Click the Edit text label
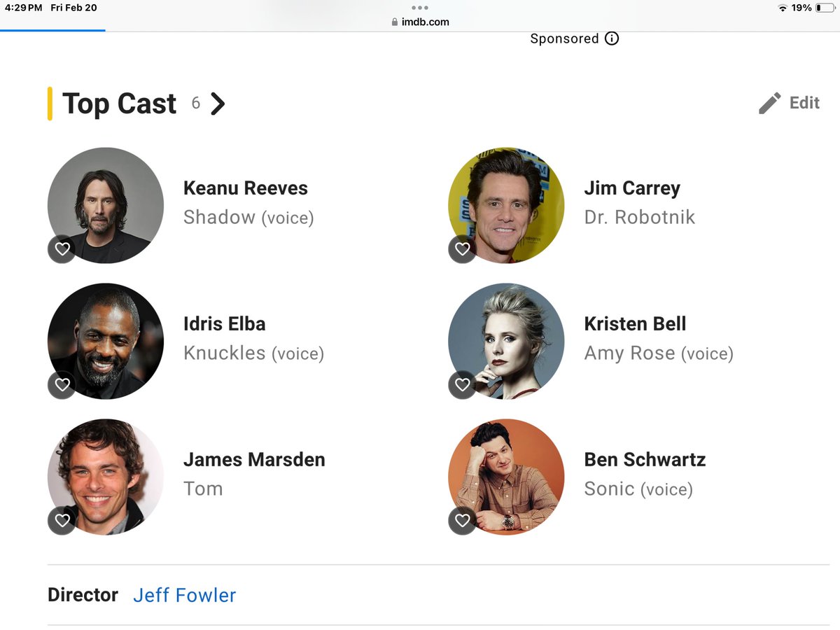 (804, 103)
